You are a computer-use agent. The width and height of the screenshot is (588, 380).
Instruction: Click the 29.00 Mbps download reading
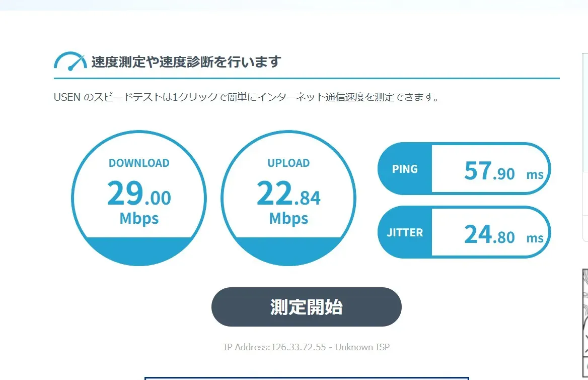tap(139, 202)
